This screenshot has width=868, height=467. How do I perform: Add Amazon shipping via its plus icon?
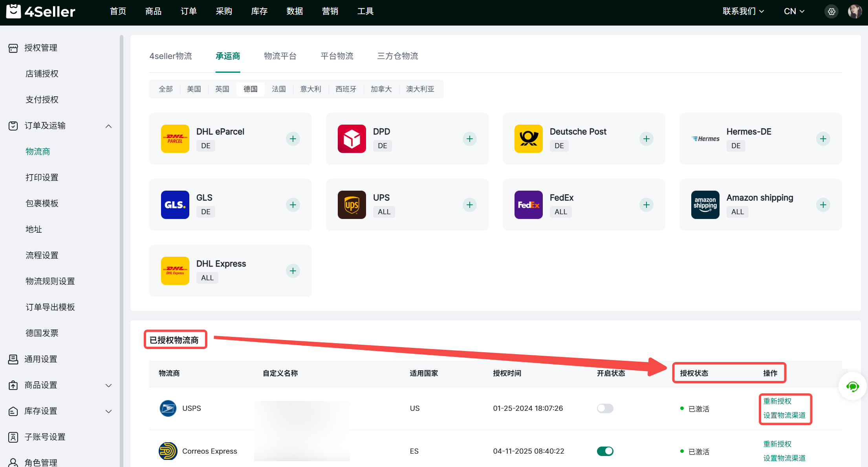(x=823, y=205)
